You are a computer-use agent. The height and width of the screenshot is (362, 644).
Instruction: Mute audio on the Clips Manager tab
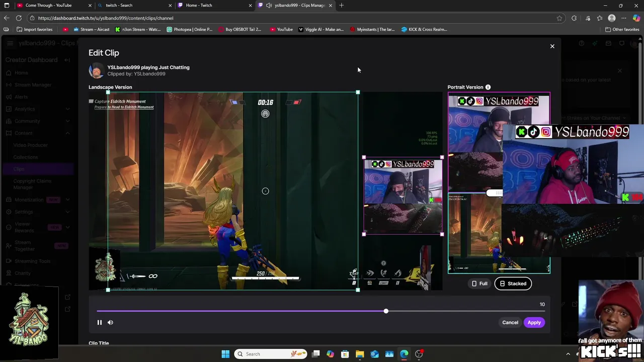tap(269, 5)
